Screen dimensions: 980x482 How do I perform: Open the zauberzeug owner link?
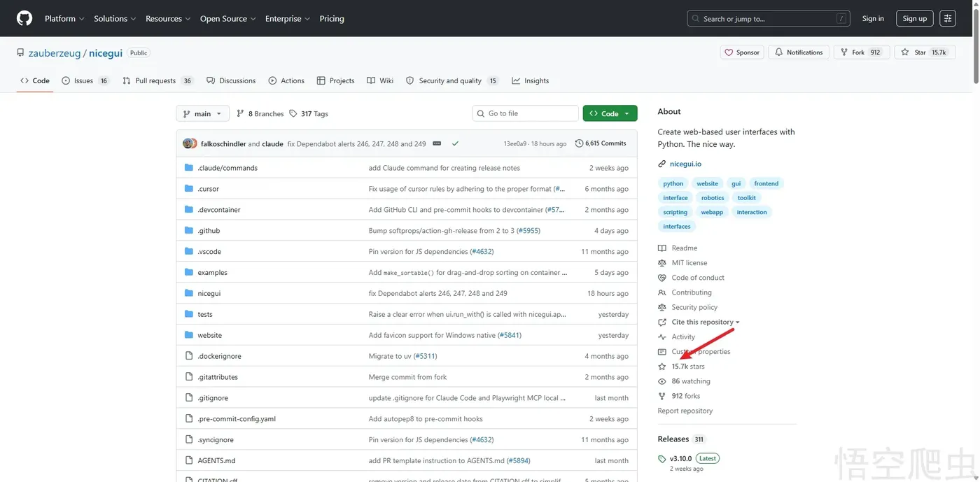[55, 53]
